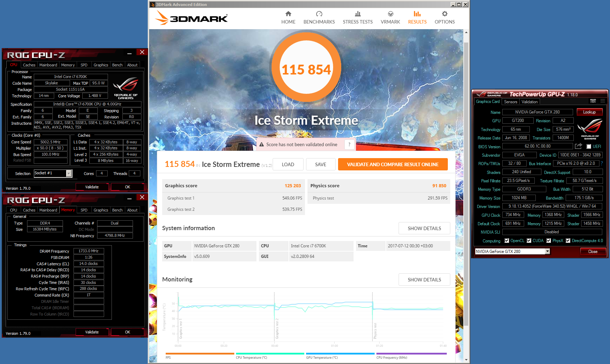Screen dimensions: 610x364
Task: Open the 3DMark Home page icon
Action: pyautogui.click(x=288, y=14)
